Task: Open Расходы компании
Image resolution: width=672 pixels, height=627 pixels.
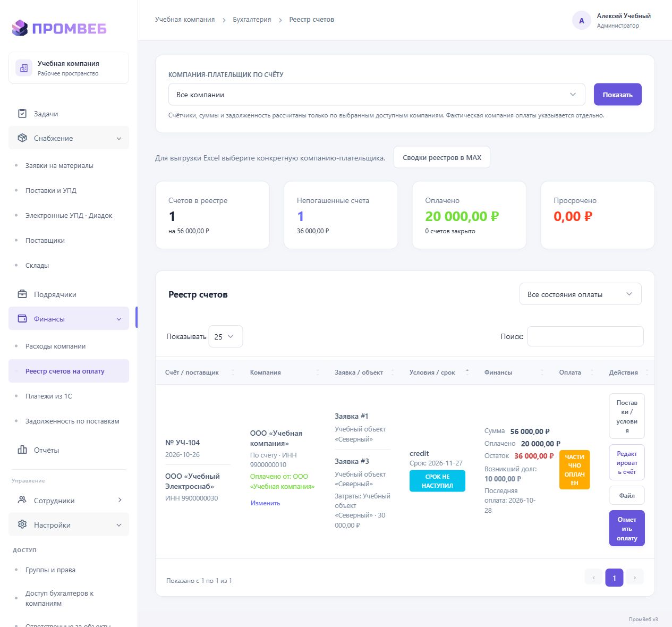Action: coord(56,346)
